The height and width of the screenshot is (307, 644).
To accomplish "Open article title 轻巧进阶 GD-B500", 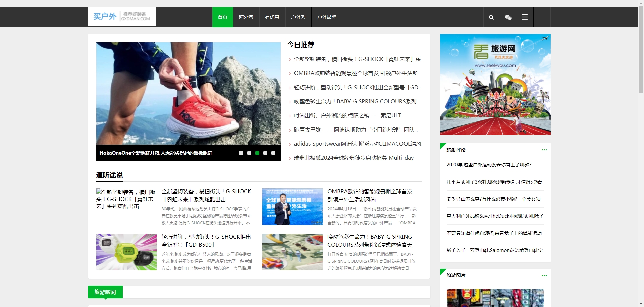I will 206,241.
